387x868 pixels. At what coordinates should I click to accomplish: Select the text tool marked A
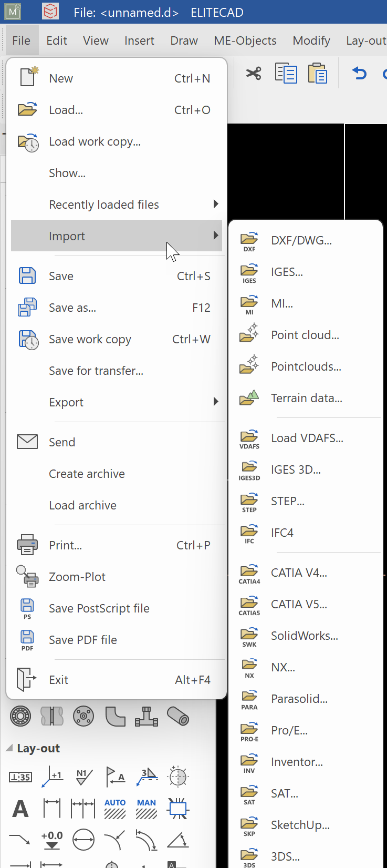coord(20,809)
